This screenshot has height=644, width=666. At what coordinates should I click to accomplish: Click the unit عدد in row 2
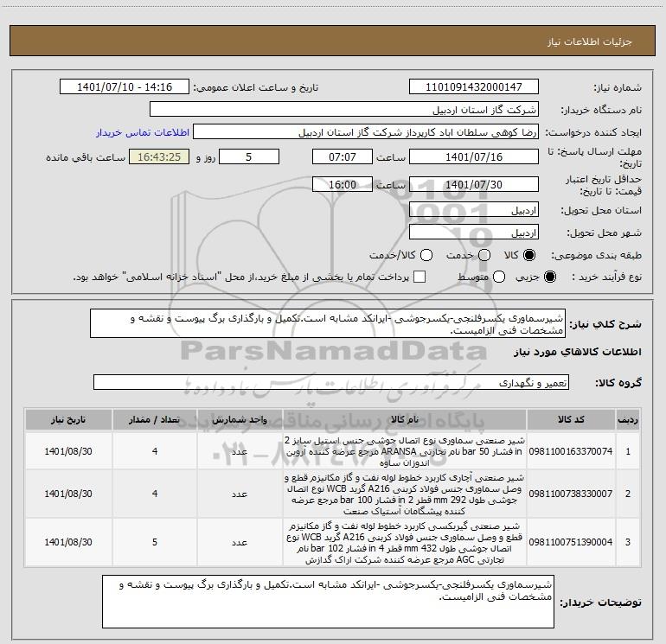click(x=240, y=494)
